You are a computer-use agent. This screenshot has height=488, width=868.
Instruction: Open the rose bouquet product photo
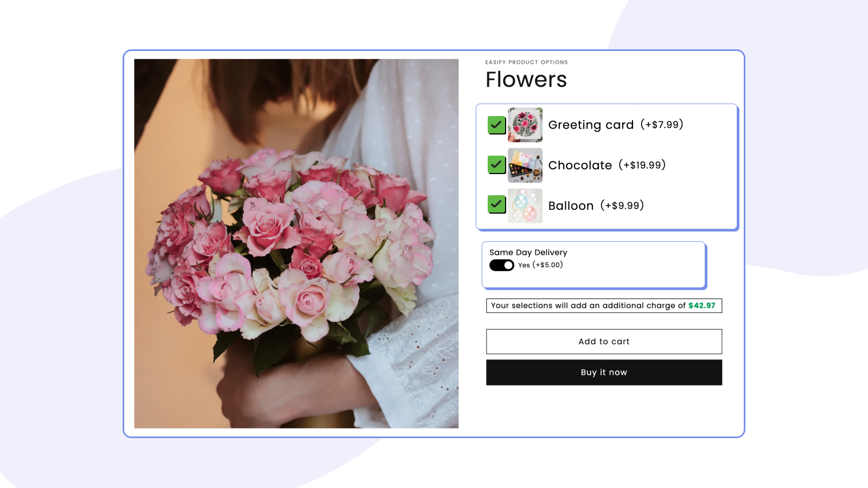(296, 243)
